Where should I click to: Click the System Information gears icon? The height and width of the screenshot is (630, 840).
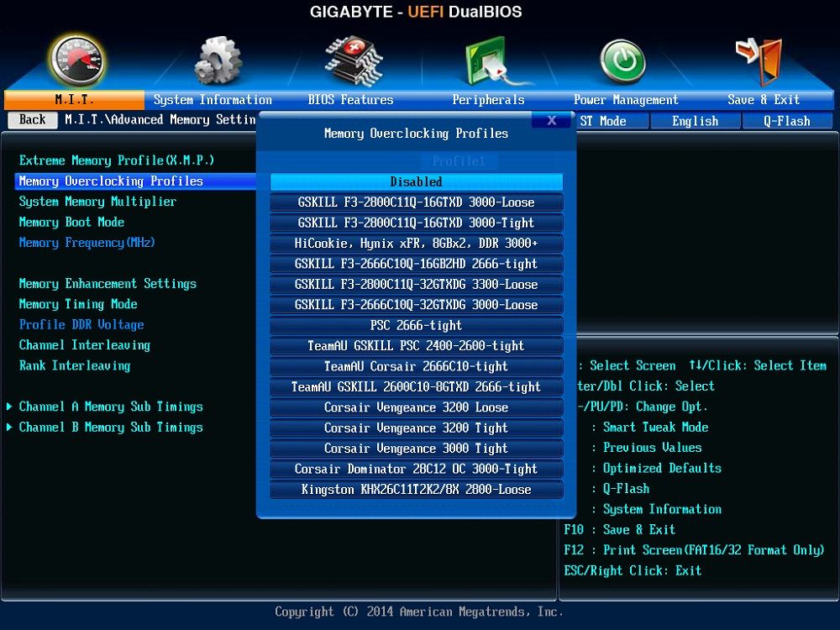click(218, 60)
